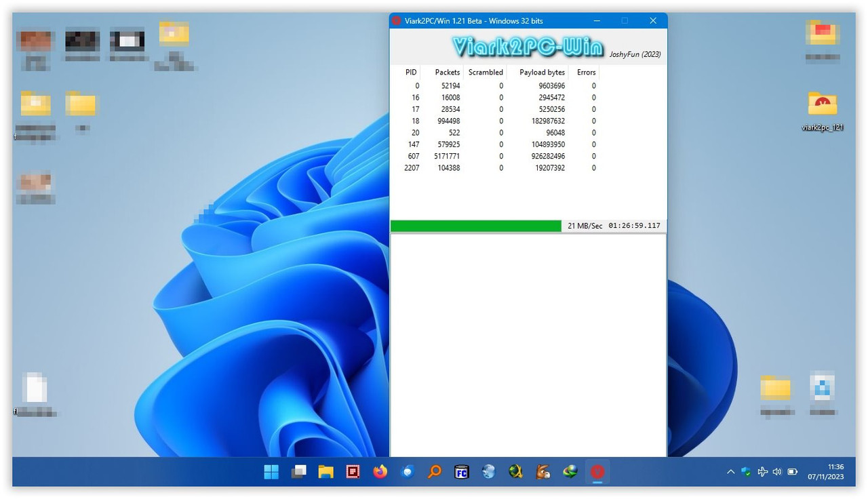Select the viark2pc_121 desktop folder
The width and height of the screenshot is (868, 499).
(x=823, y=111)
